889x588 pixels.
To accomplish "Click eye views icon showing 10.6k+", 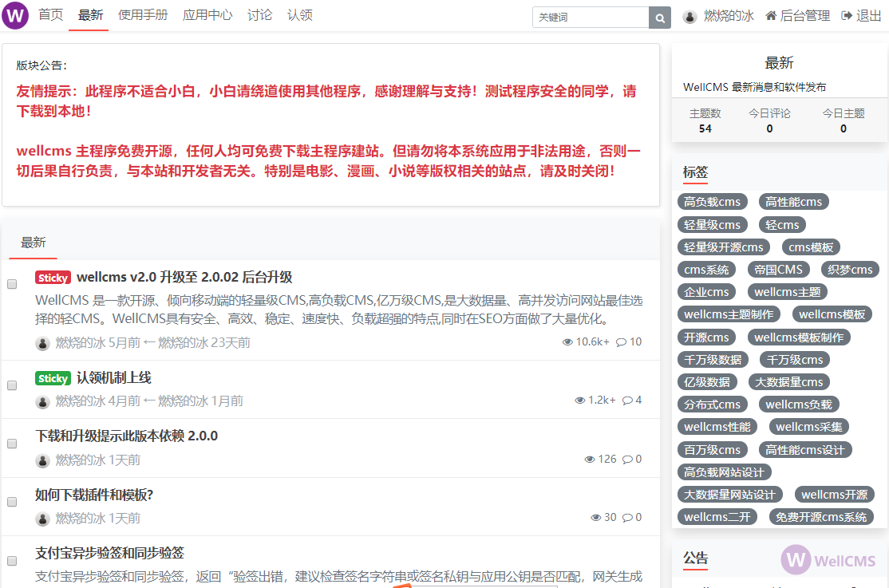I will 567,342.
